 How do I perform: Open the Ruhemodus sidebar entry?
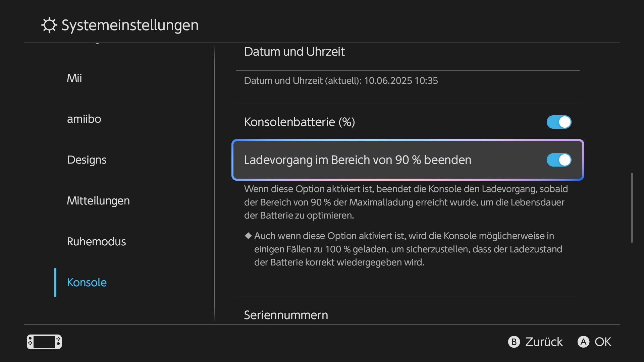pos(96,241)
